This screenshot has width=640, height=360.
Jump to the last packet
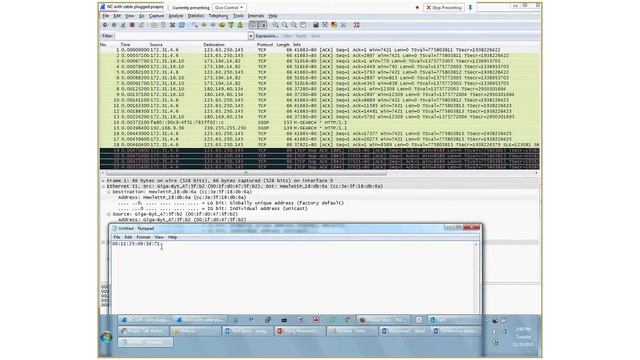pyautogui.click(x=240, y=25)
